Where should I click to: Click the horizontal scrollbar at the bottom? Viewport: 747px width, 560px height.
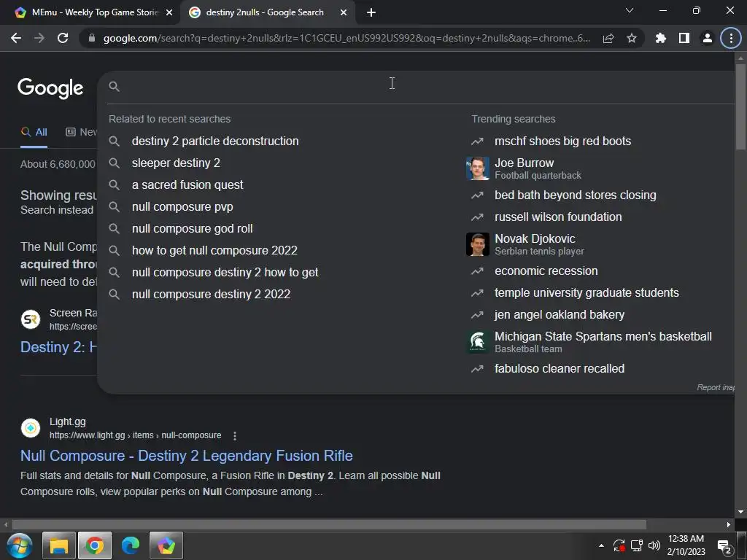tap(329, 525)
